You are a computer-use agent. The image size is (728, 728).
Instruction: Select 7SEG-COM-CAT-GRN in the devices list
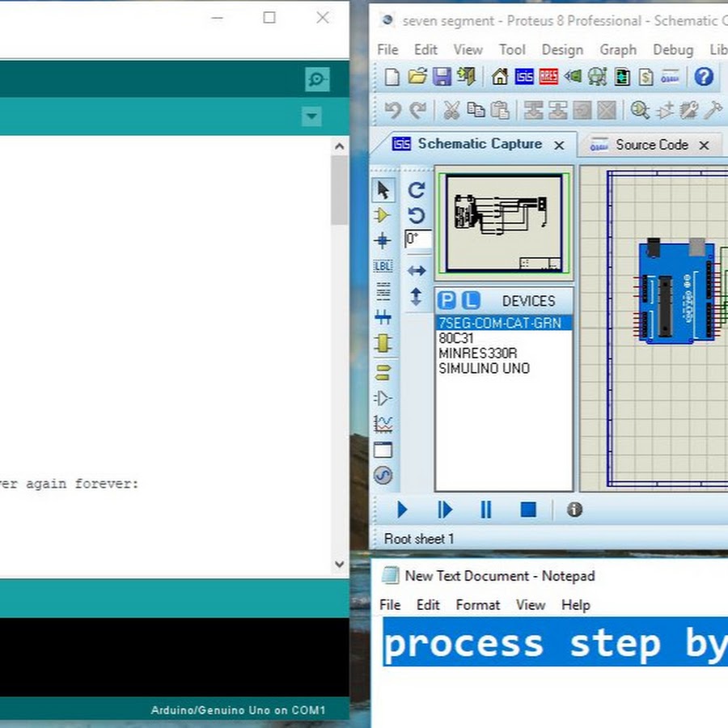pos(504,323)
